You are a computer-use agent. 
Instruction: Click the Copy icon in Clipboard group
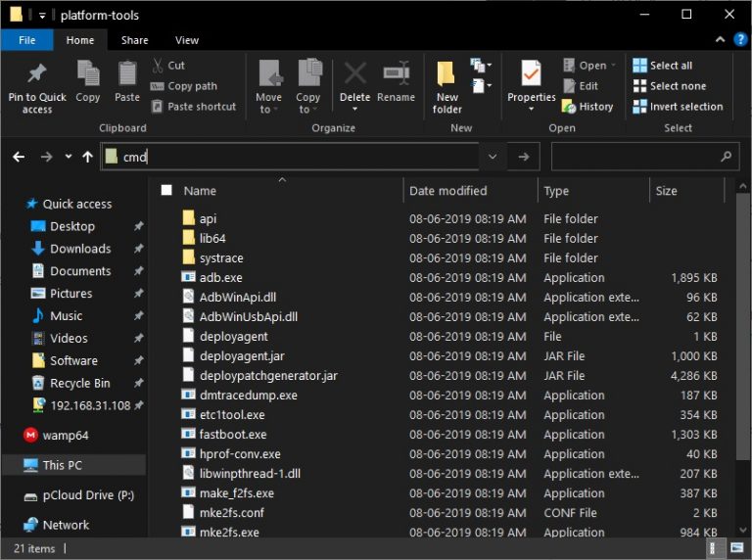coord(88,75)
